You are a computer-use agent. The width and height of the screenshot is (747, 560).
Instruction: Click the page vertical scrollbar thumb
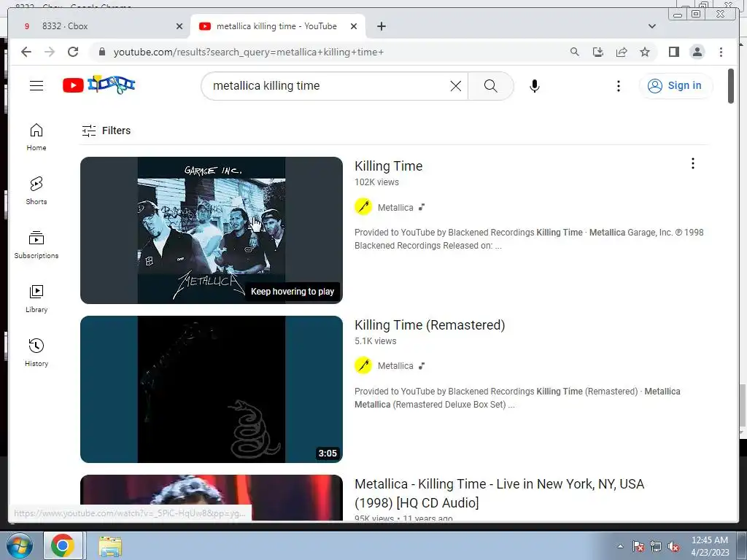point(731,86)
